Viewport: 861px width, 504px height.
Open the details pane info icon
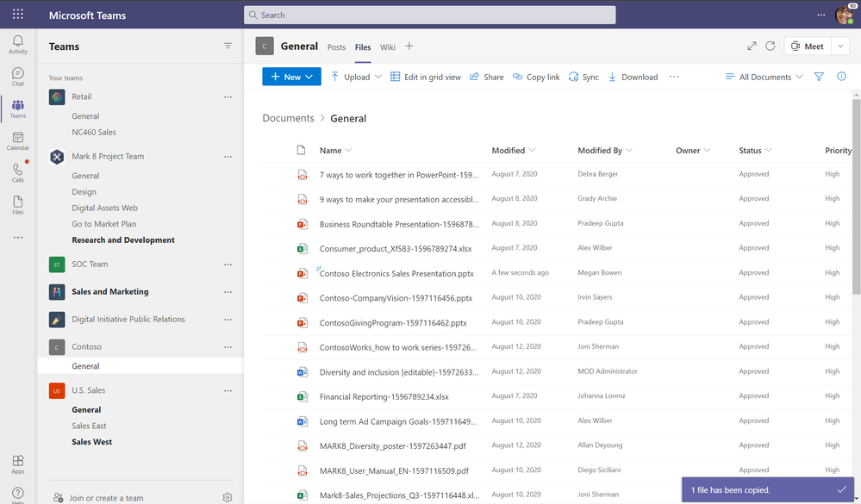coord(841,77)
